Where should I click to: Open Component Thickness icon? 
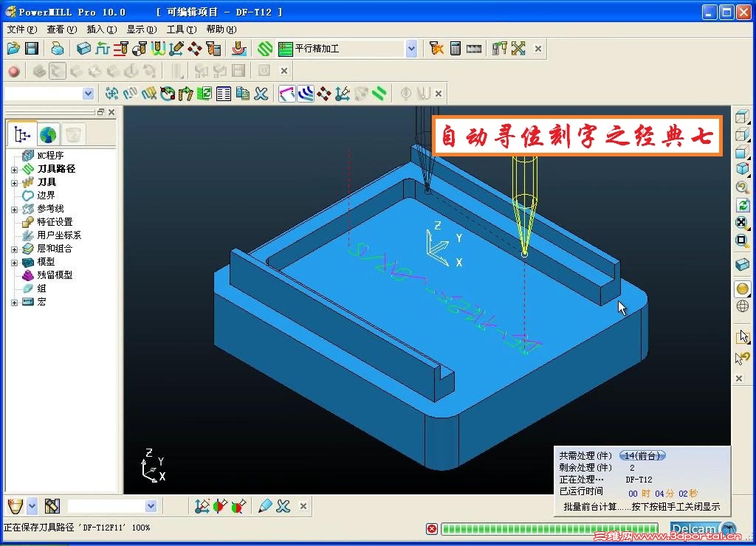[x=238, y=48]
